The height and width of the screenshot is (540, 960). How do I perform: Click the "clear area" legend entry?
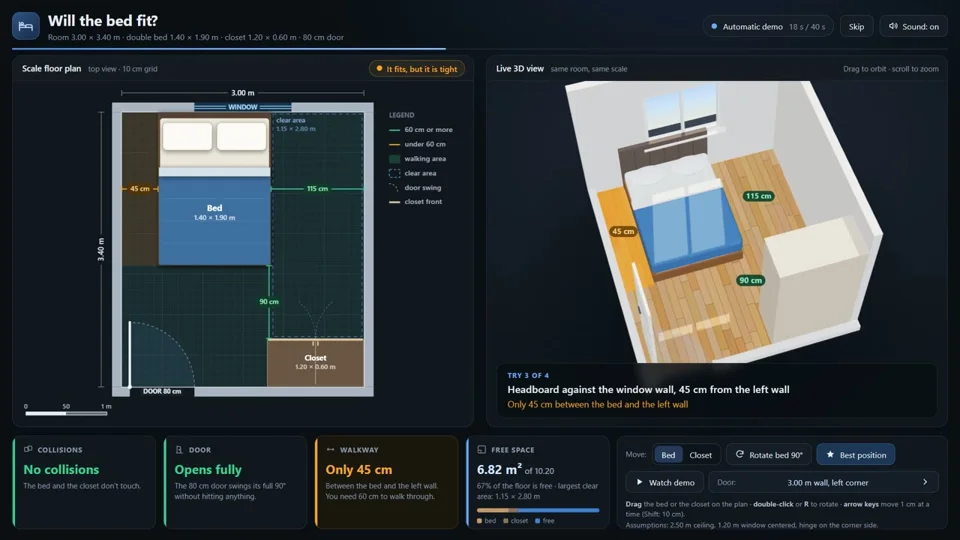coord(413,173)
